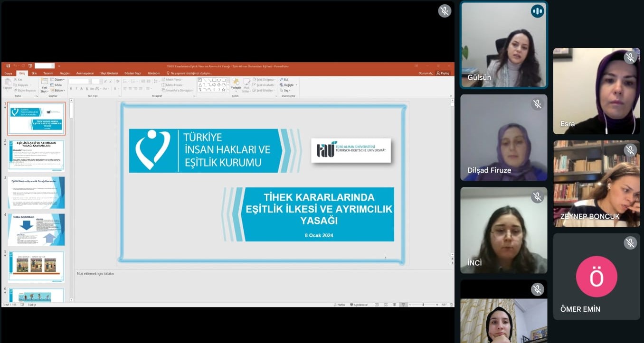The width and height of the screenshot is (644, 343).
Task: Click the 'Ne yapmak istediğinizi söyleyin' search box
Action: pyautogui.click(x=190, y=74)
